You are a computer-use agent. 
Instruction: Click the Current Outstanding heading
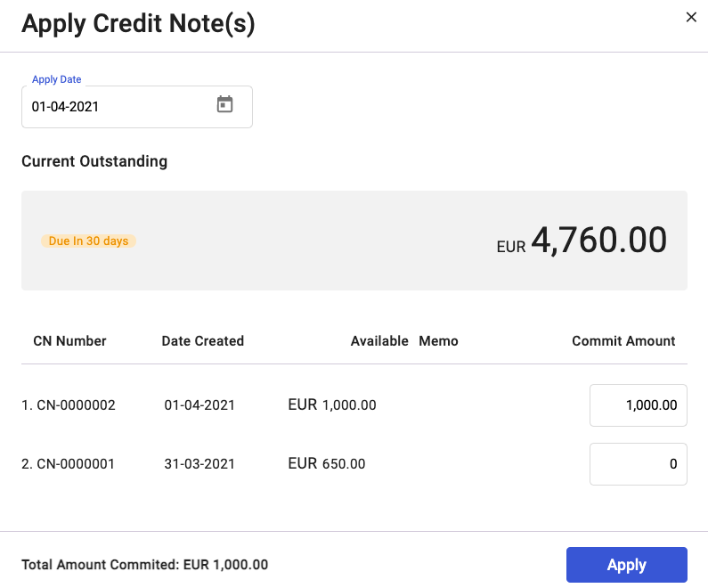[94, 161]
